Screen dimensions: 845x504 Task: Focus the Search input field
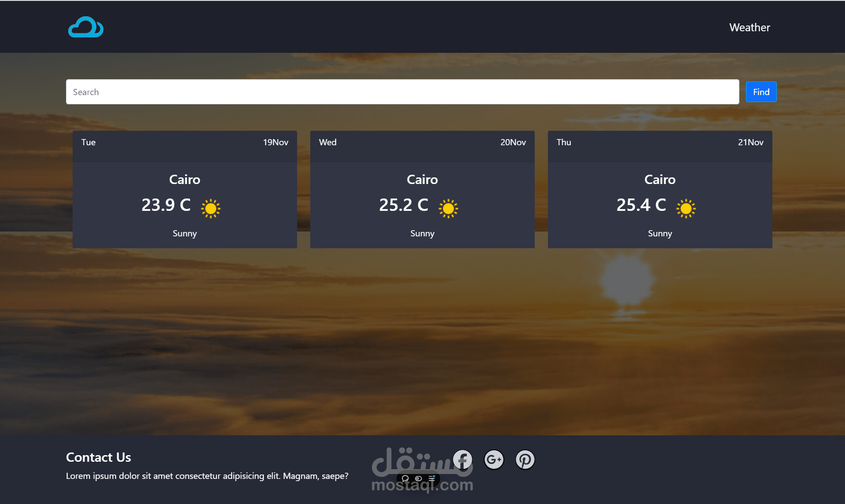point(402,92)
